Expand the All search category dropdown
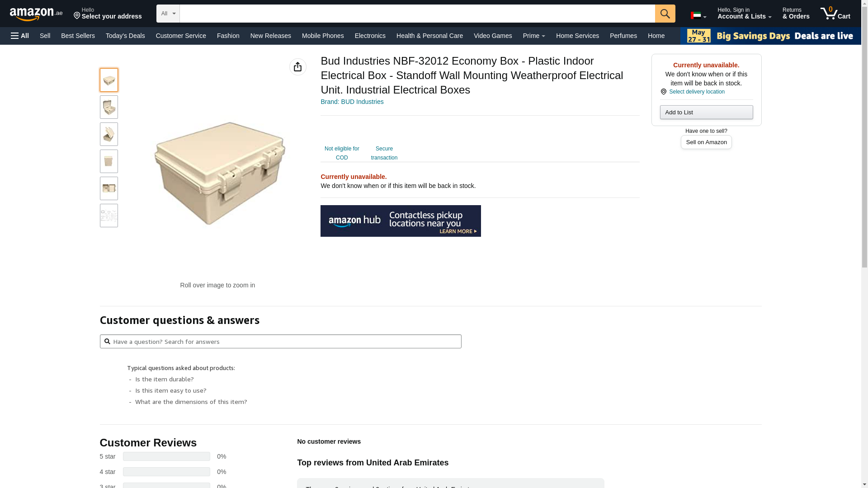 click(x=168, y=14)
